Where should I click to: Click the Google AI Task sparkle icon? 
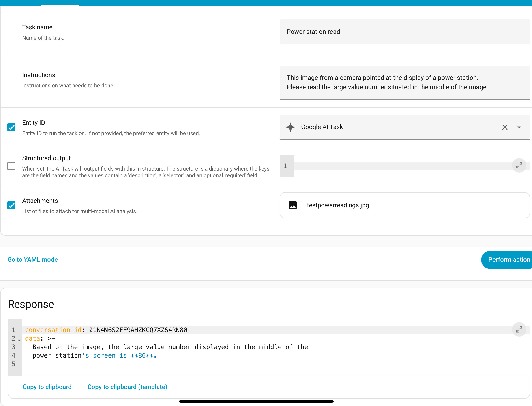click(291, 127)
